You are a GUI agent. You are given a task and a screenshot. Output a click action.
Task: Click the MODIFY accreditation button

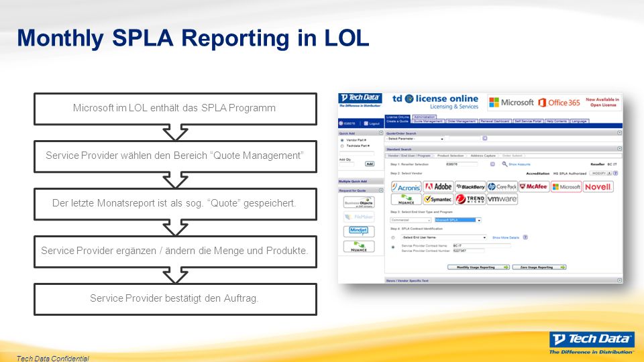coord(601,173)
